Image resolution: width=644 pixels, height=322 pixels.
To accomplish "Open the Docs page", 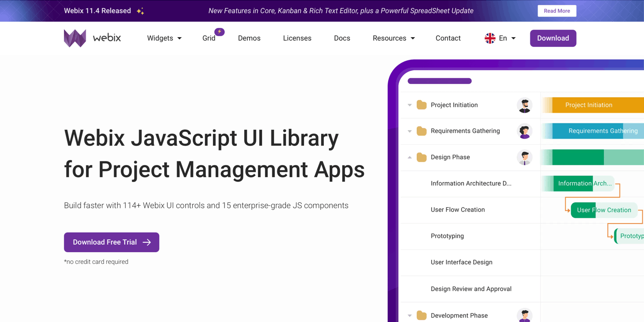I will coord(342,38).
